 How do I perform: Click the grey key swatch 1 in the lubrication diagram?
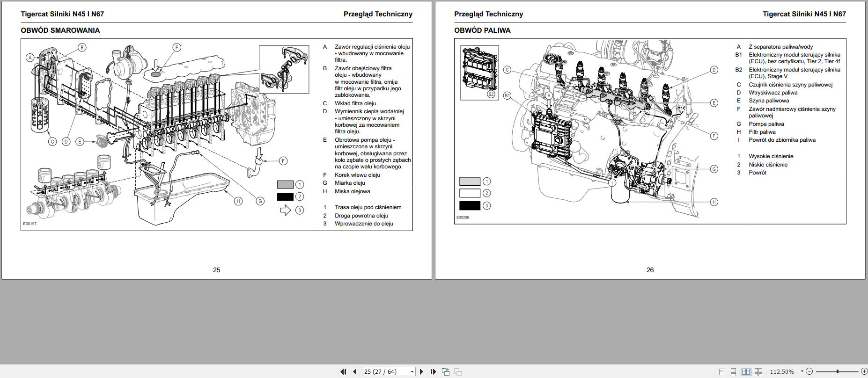click(285, 184)
